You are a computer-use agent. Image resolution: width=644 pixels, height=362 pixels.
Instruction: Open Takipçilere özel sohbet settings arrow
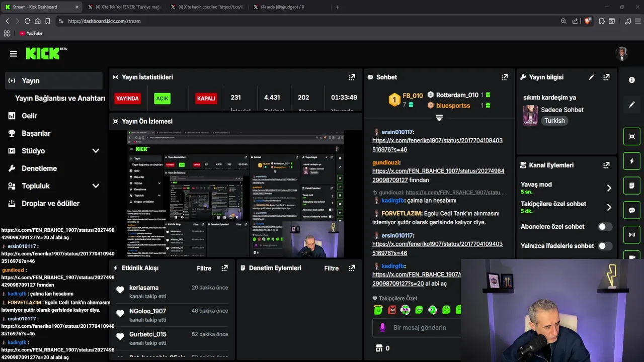609,207
